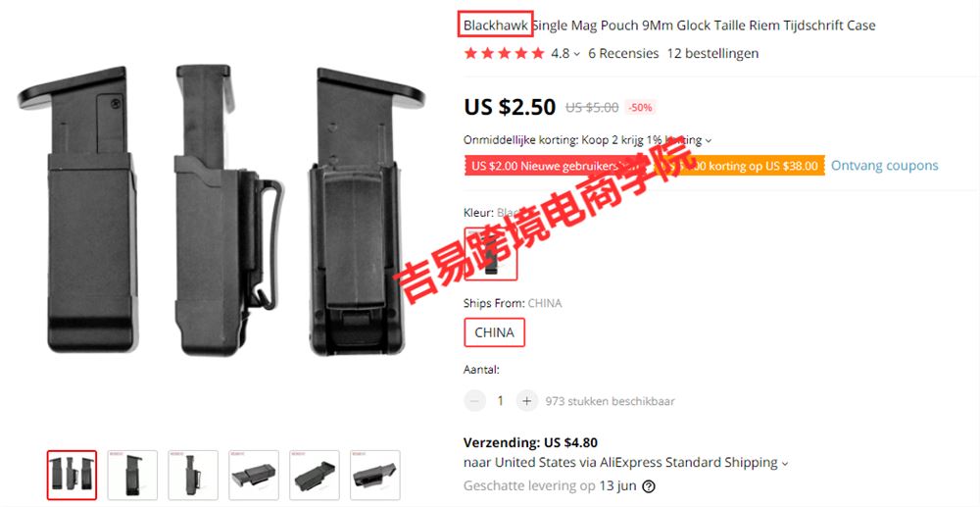Click the minus quantity stepper button

click(474, 401)
